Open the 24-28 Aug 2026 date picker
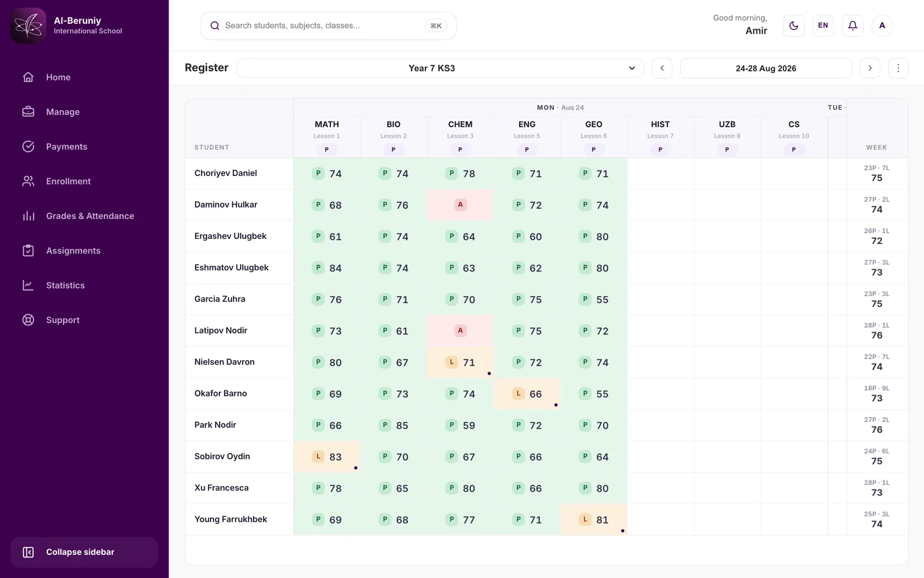The image size is (924, 578). 766,68
